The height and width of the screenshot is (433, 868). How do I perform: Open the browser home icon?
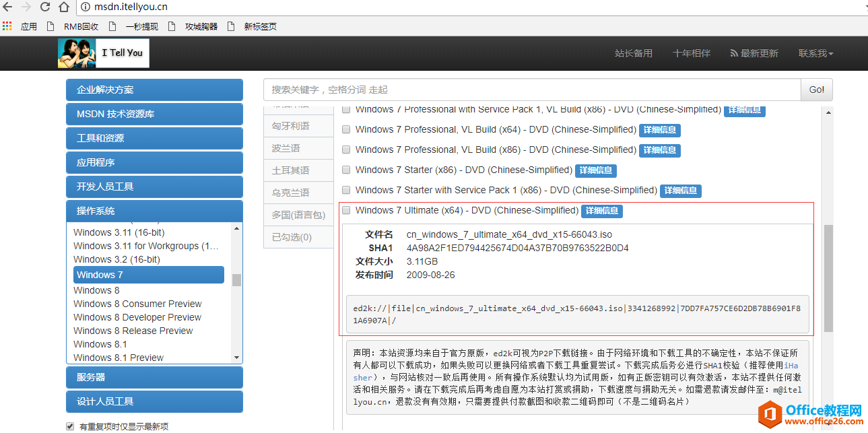(x=64, y=7)
